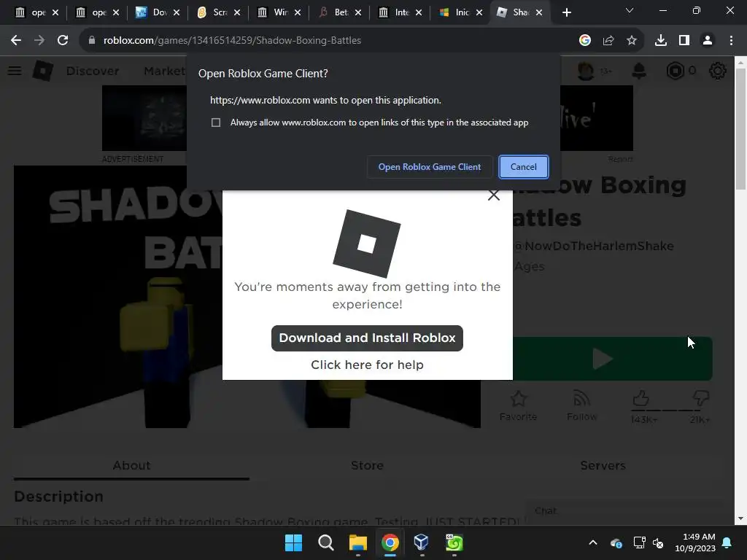Open creator link @NowDoTheHarlemShake
The width and height of the screenshot is (747, 560).
(x=594, y=246)
